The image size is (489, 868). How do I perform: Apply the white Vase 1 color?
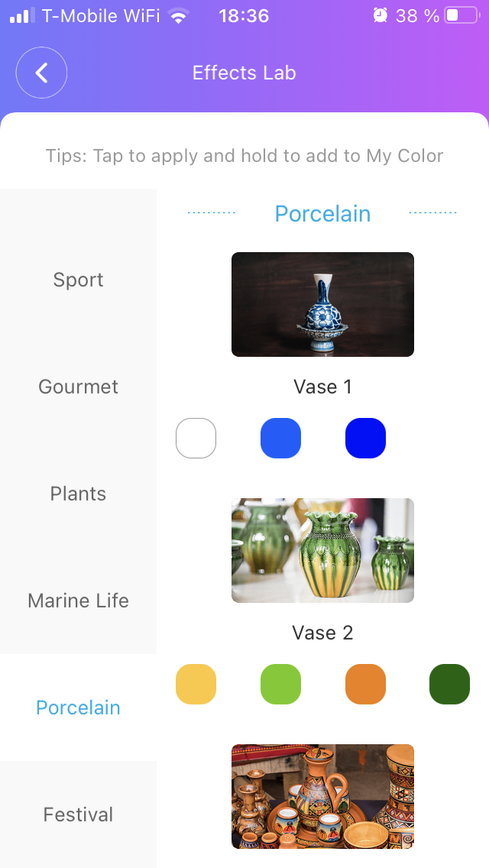[196, 439]
